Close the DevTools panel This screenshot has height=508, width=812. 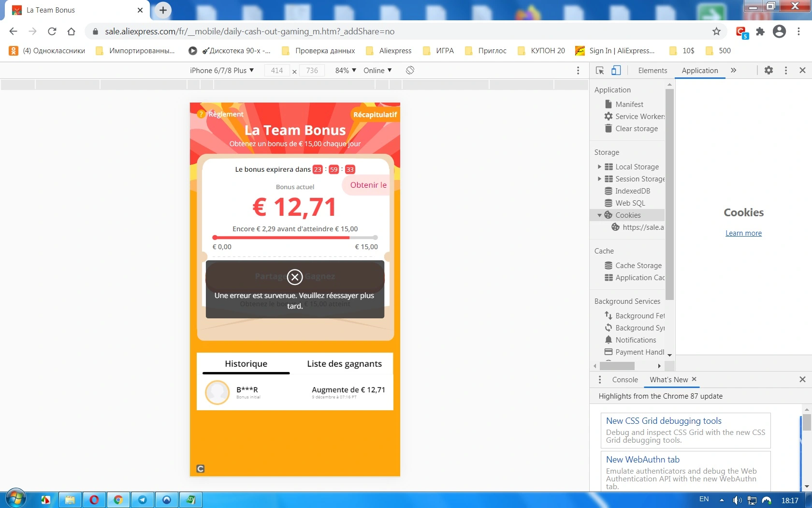pyautogui.click(x=802, y=70)
